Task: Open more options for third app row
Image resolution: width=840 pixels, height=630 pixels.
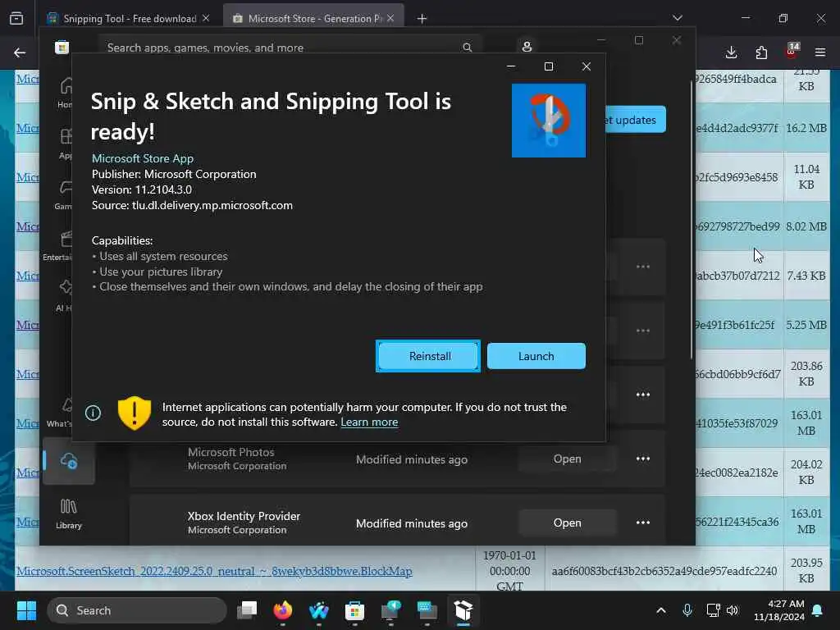Action: coord(643,395)
